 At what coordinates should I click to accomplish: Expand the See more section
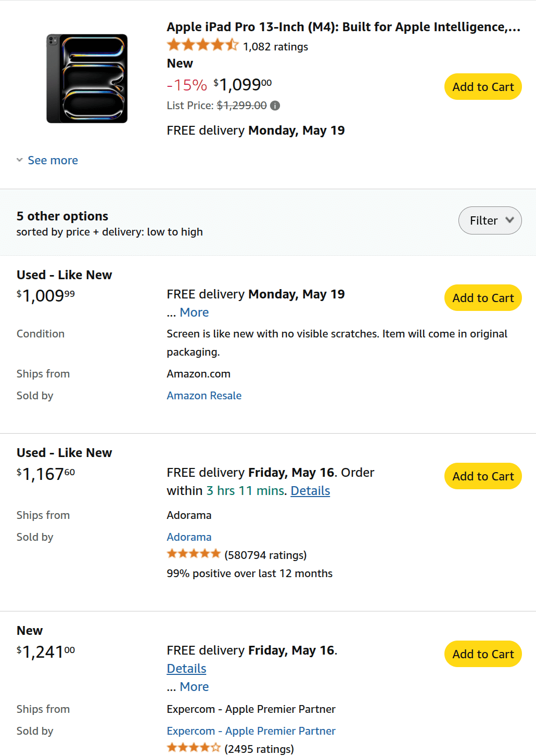pyautogui.click(x=53, y=160)
